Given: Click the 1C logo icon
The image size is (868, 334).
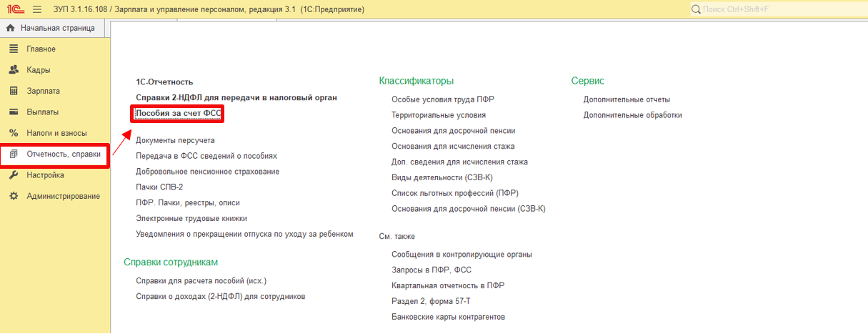Looking at the screenshot, I should click(x=13, y=9).
